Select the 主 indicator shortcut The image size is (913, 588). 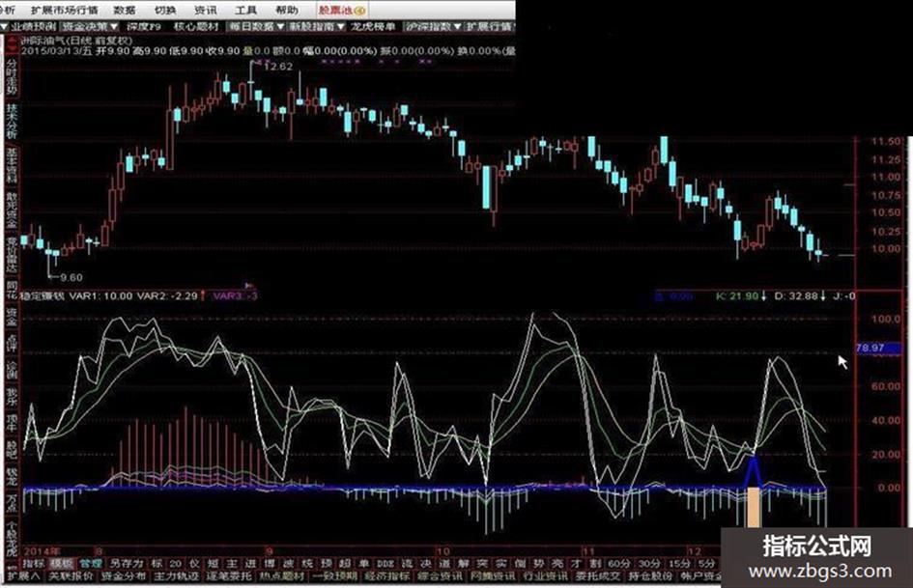[x=232, y=563]
